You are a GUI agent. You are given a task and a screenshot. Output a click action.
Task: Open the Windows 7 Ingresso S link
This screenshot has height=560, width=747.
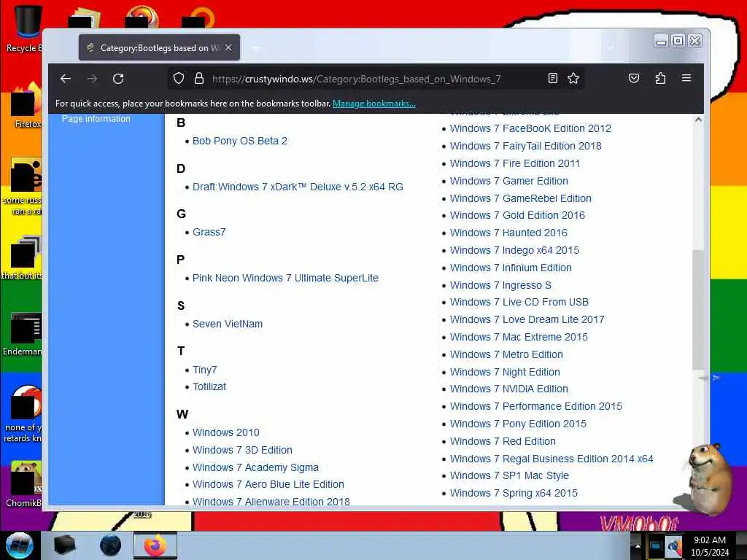coord(500,285)
